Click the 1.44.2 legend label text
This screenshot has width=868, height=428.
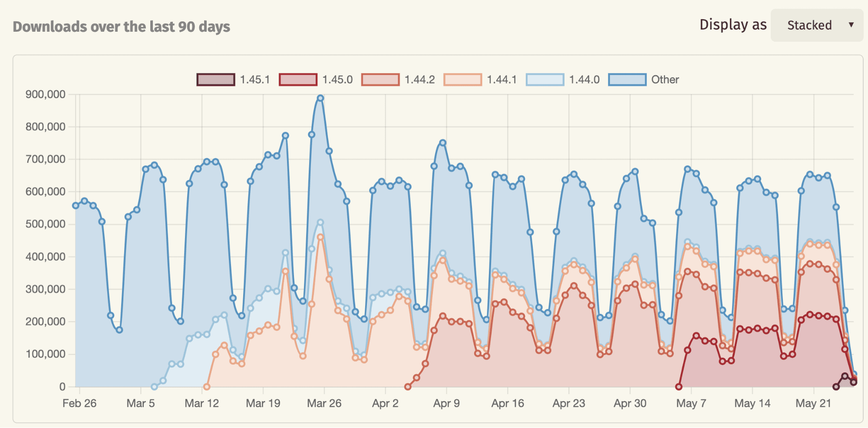(x=419, y=80)
